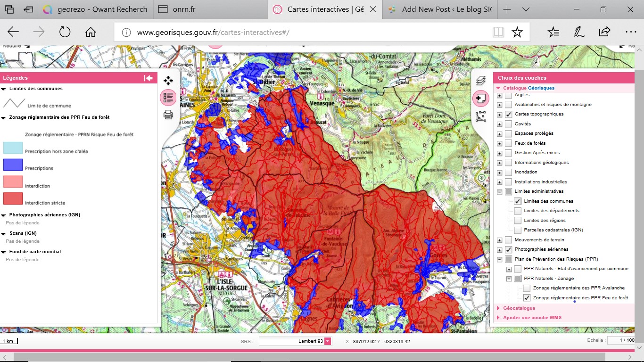This screenshot has height=362, width=644.
Task: Enable Limites des départements checkbox
Action: 518,211
